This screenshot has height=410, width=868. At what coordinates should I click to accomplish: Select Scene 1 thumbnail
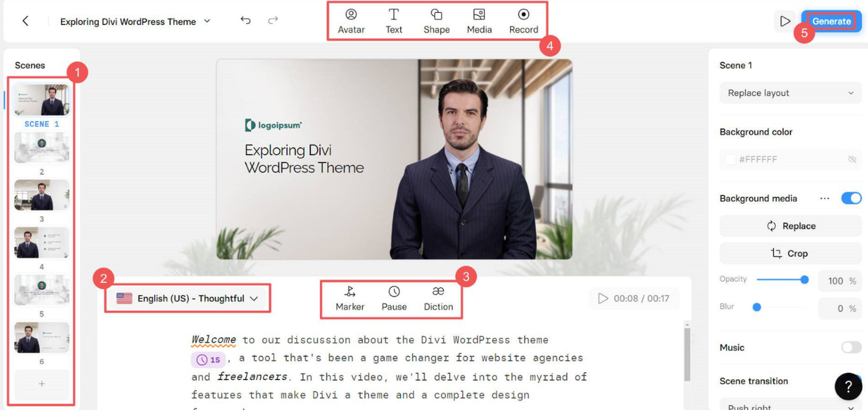point(42,100)
